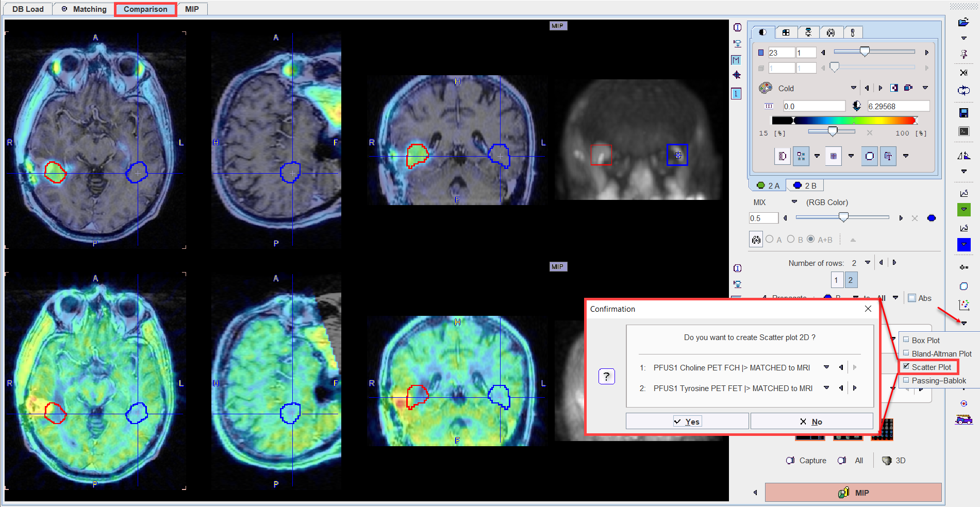Open dropdown for PFUS1 Tyrosine PET FET series
This screenshot has height=507, width=980.
click(826, 388)
